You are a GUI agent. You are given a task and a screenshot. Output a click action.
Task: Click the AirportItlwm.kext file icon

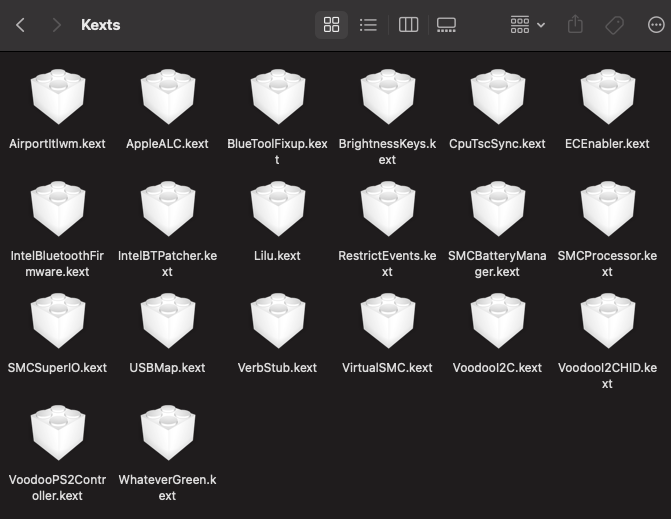pyautogui.click(x=57, y=97)
